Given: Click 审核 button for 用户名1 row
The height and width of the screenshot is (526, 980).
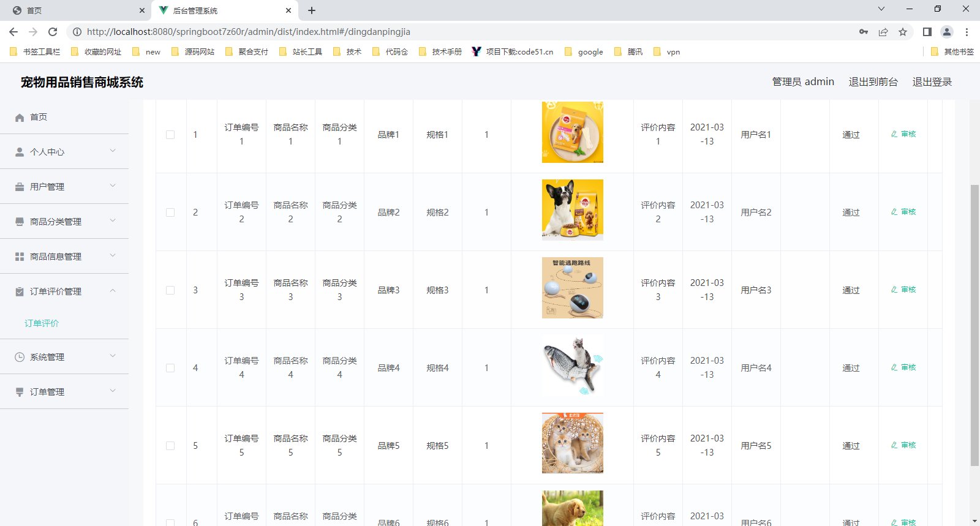Looking at the screenshot, I should (903, 134).
